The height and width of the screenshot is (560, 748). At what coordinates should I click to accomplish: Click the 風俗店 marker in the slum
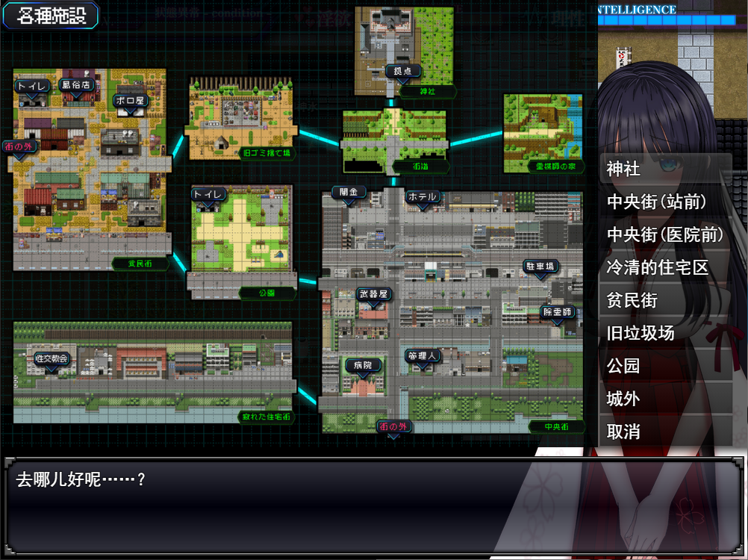pyautogui.click(x=76, y=85)
